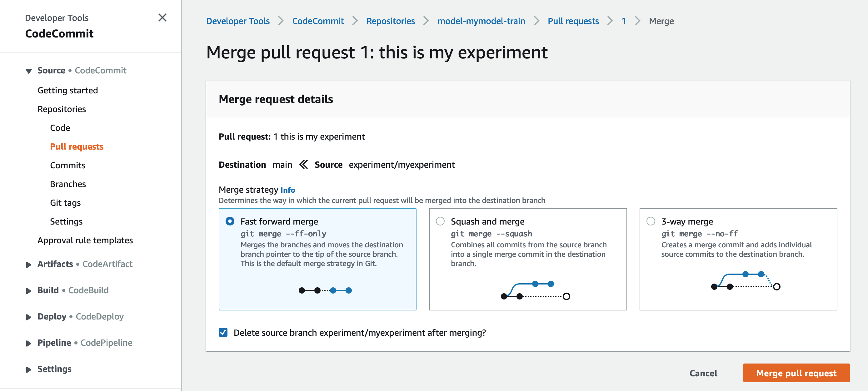Image resolution: width=868 pixels, height=391 pixels.
Task: Expand the Deploy CodeDeploy section
Action: point(29,317)
